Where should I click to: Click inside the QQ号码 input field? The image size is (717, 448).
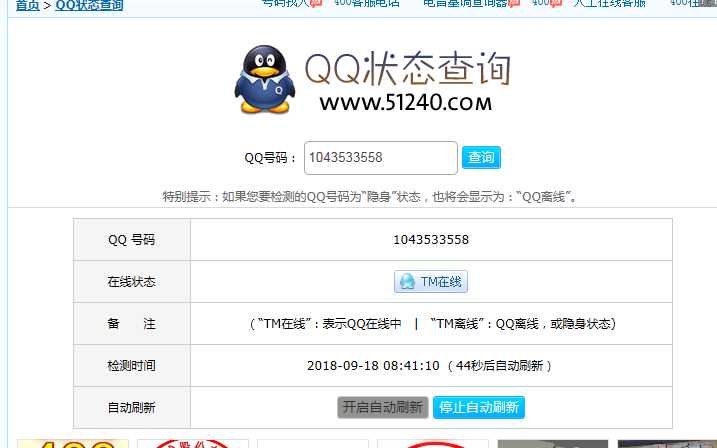point(380,158)
